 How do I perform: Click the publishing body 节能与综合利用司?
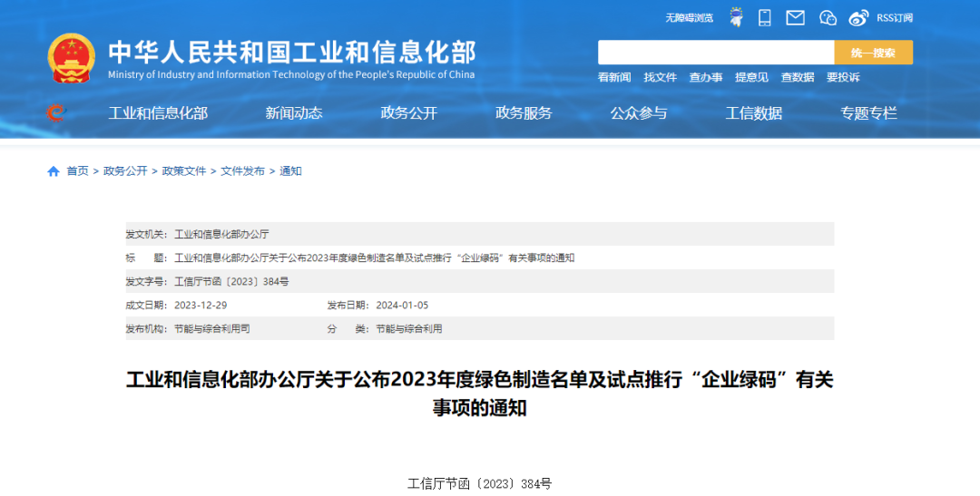[211, 329]
